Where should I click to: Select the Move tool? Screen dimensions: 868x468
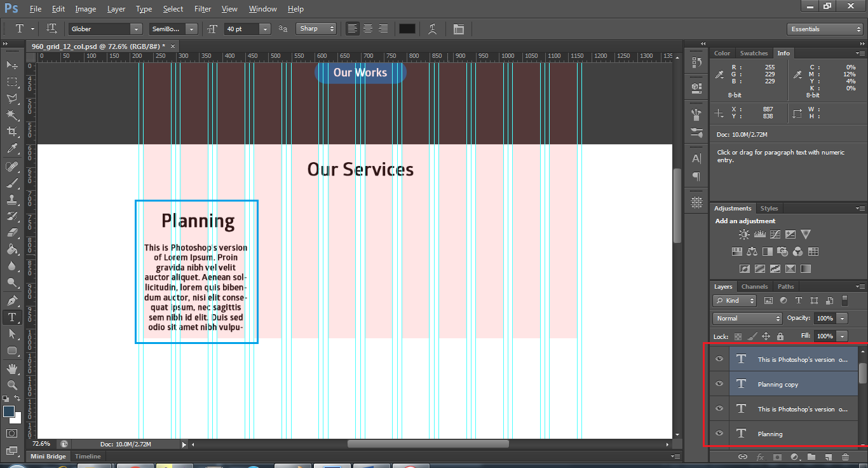[11, 65]
